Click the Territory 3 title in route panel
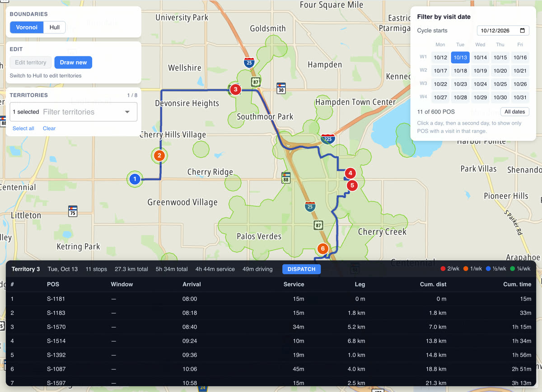 [26, 269]
